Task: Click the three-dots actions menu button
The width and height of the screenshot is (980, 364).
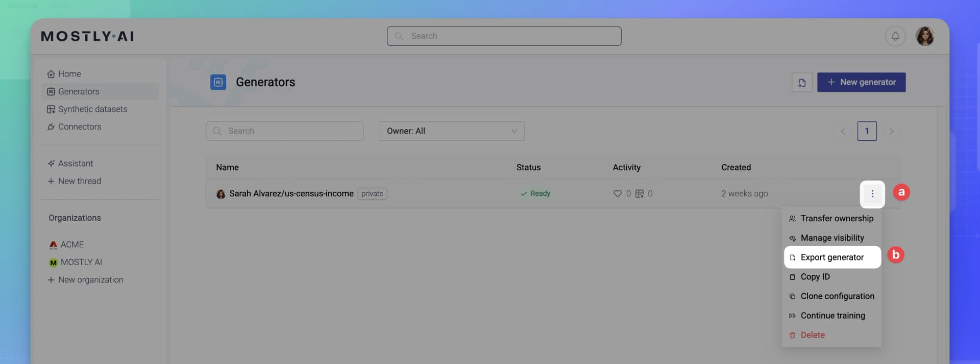Action: pos(872,194)
